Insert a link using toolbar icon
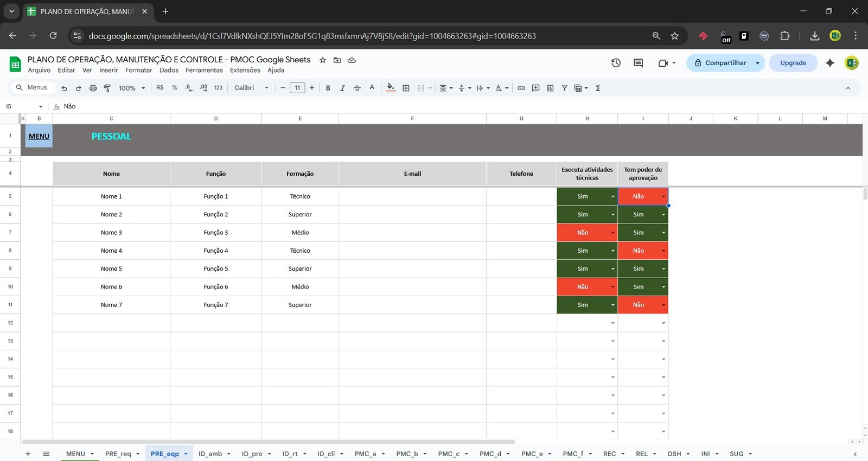Screen dimensions: 868x461 click(x=521, y=88)
